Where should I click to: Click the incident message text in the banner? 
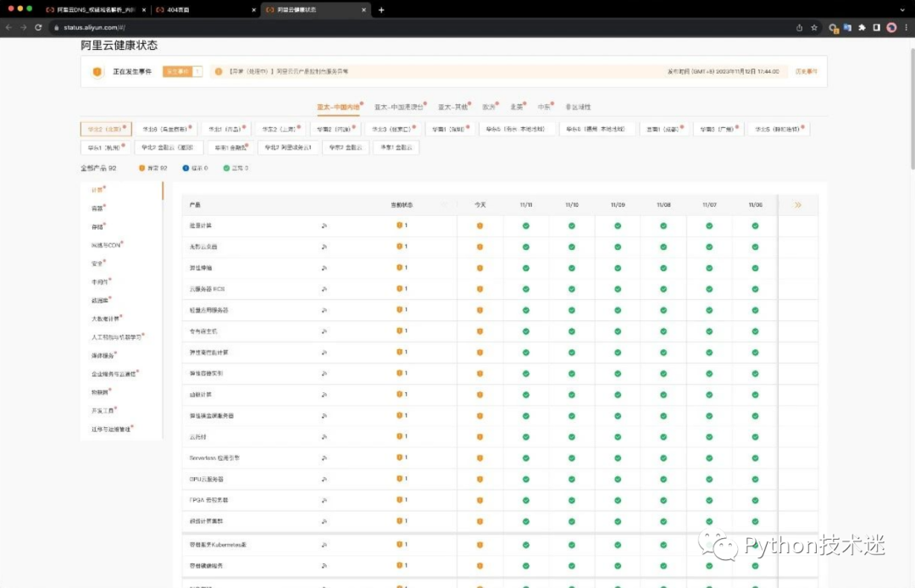tap(289, 71)
